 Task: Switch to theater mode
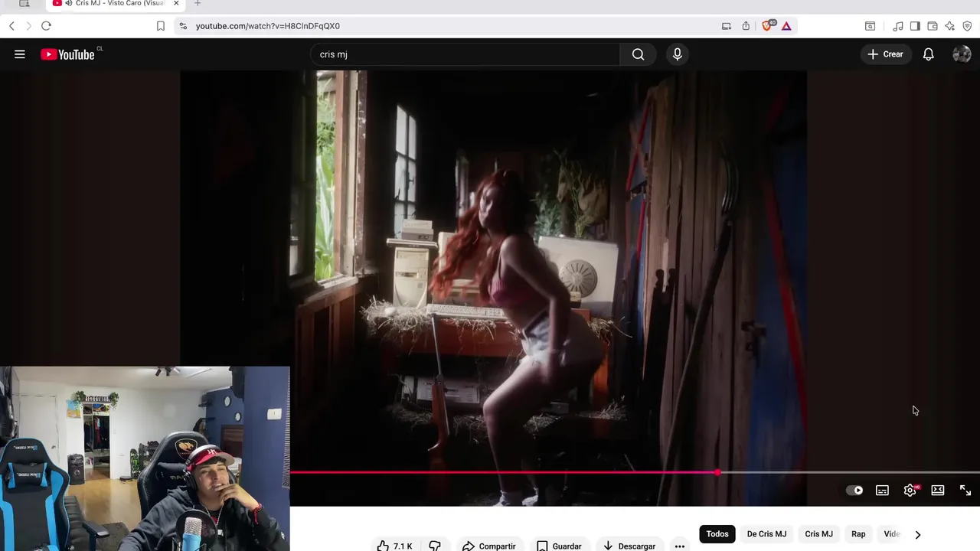point(938,491)
